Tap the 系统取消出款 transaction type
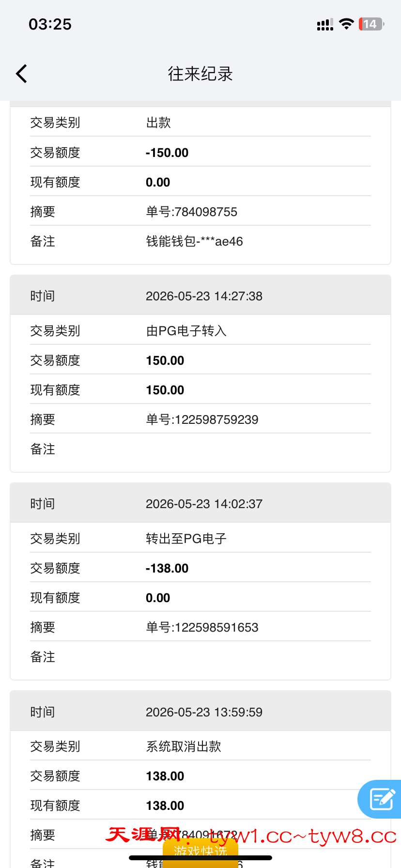The image size is (401, 868). [184, 746]
